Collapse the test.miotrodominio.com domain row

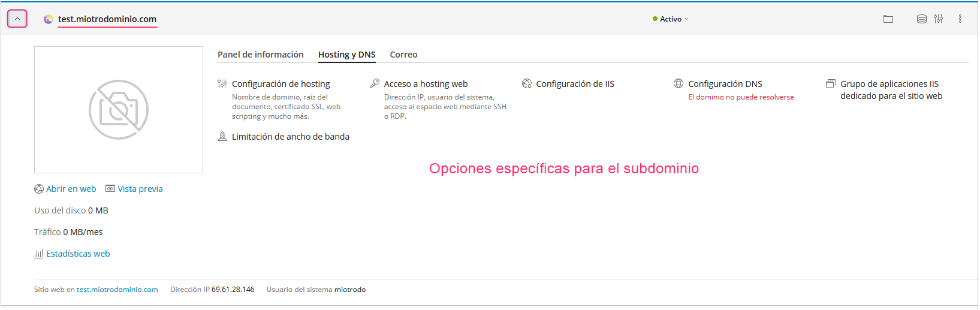click(x=17, y=19)
